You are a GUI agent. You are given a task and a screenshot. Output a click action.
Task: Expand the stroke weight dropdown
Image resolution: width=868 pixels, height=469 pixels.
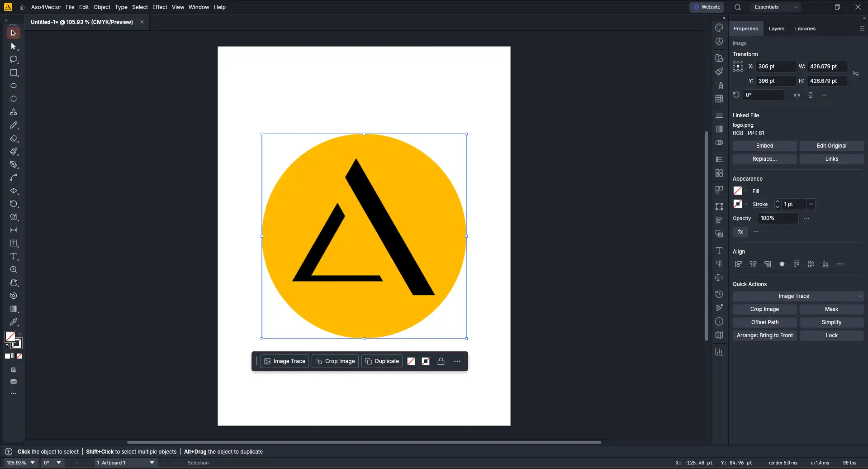(x=811, y=204)
